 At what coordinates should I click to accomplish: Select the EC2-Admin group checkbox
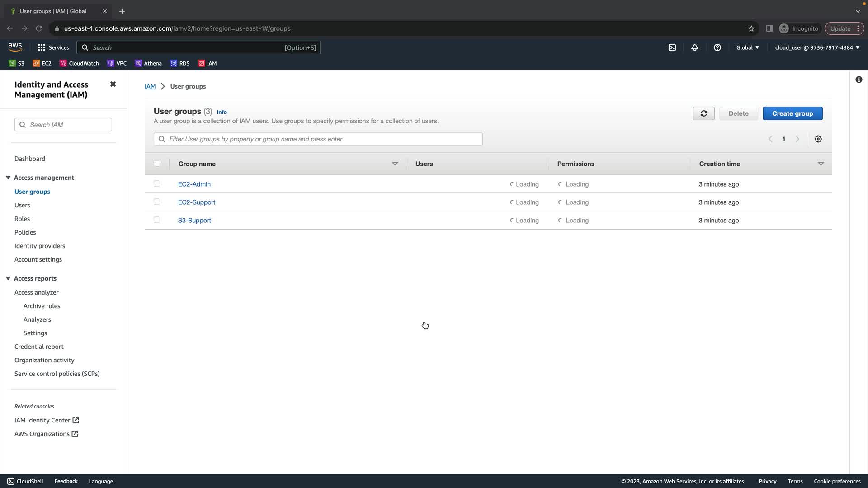(x=157, y=184)
